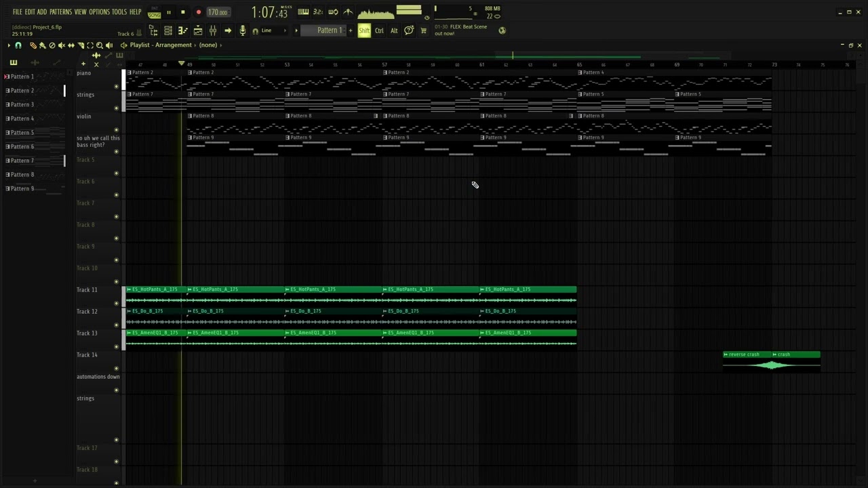Mute the automations down track
Image resolution: width=868 pixels, height=488 pixels.
116,390
